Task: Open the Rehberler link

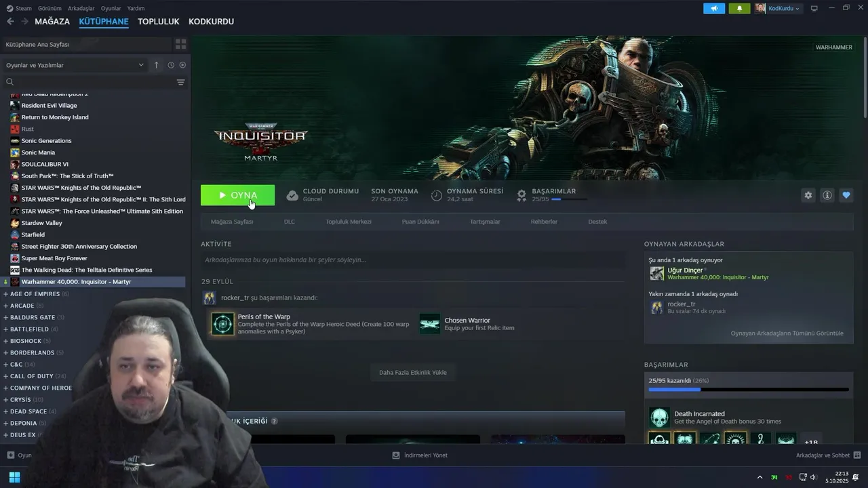Action: click(544, 222)
